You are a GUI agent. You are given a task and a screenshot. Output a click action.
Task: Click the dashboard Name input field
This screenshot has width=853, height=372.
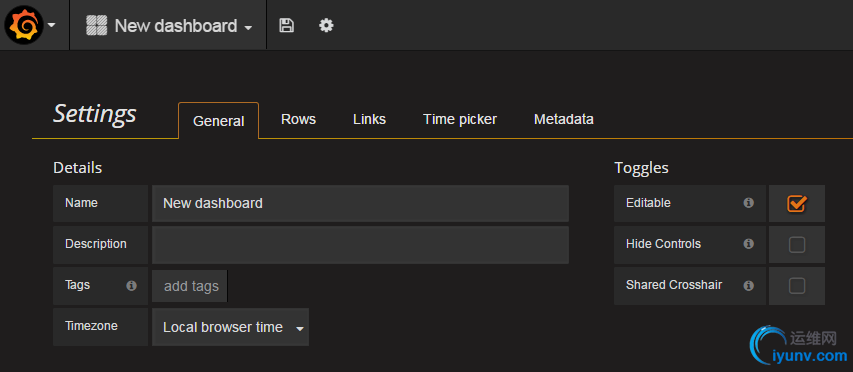coord(361,203)
